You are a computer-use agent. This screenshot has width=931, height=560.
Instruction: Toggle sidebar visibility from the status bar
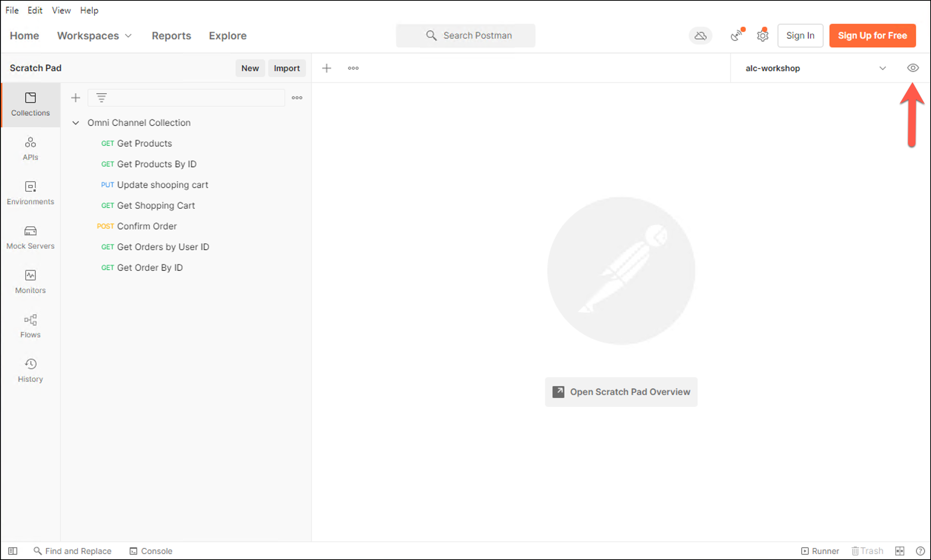click(x=13, y=551)
